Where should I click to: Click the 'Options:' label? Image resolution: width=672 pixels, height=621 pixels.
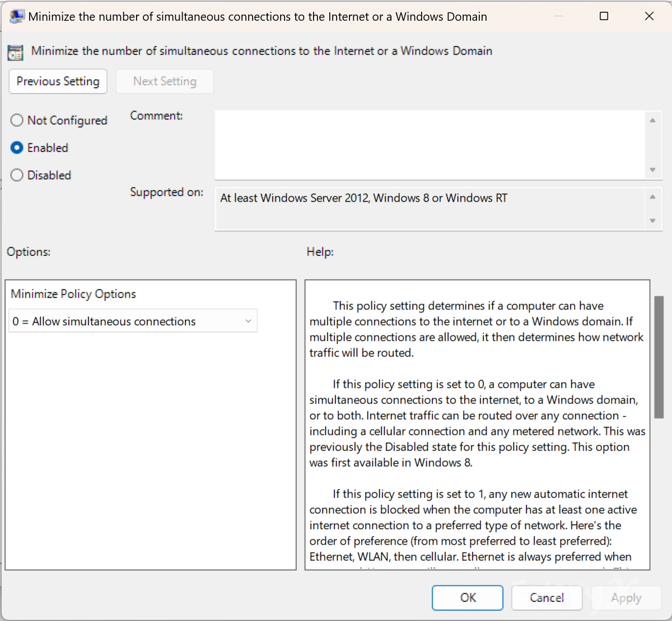coord(29,252)
